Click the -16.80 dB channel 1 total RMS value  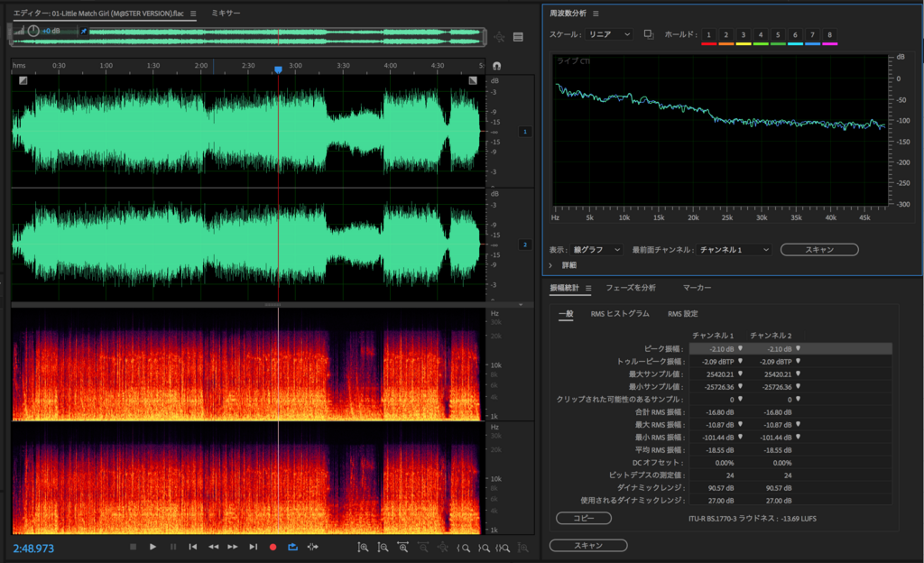click(719, 412)
